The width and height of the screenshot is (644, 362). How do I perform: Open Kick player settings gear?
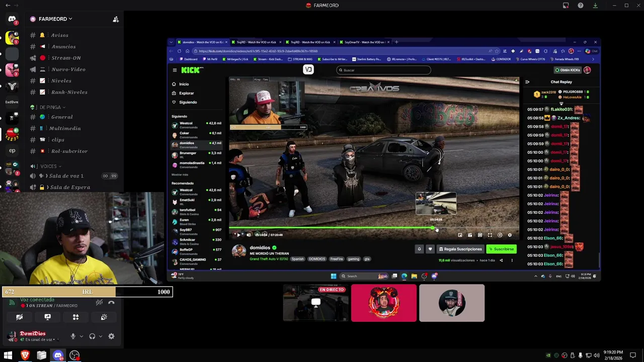510,235
